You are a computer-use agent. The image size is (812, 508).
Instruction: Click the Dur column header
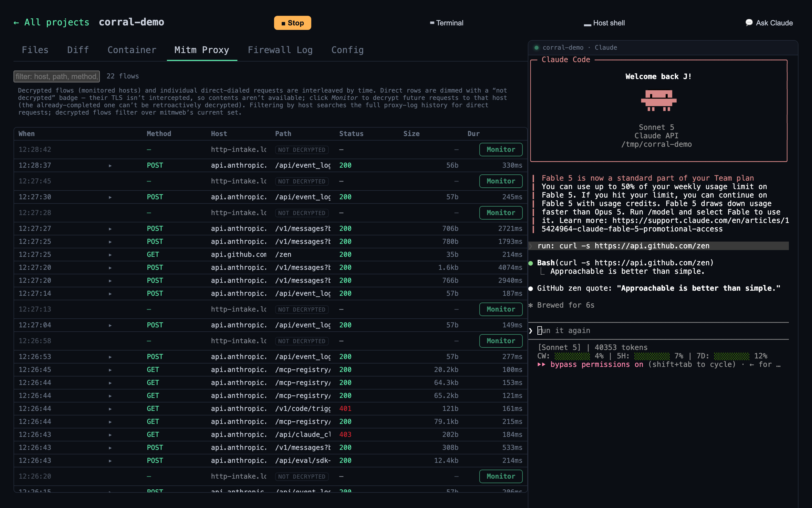click(473, 134)
